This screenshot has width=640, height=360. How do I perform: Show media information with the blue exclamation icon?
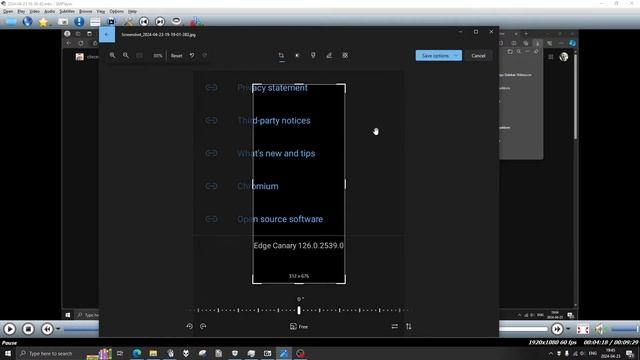pos(79,22)
